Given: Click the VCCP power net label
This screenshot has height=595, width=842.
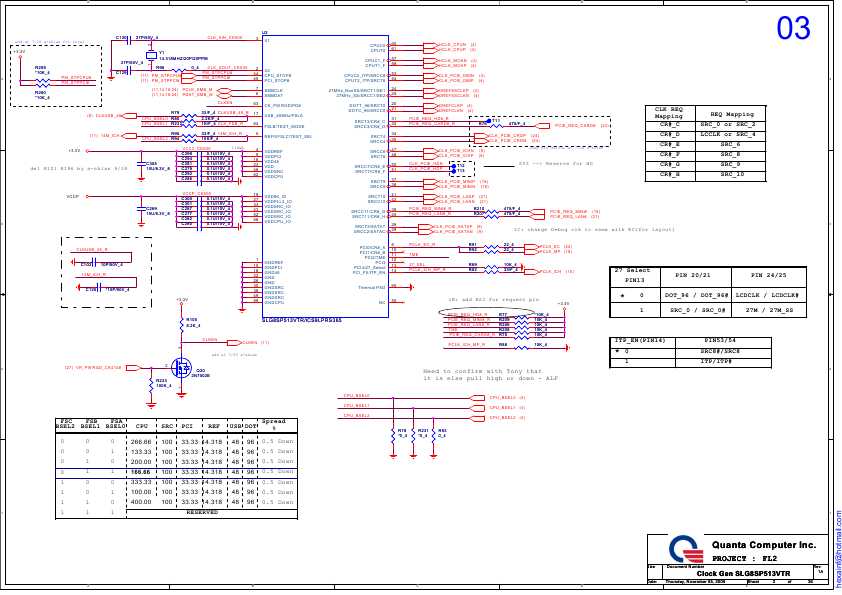Looking at the screenshot, I should click(x=72, y=197).
